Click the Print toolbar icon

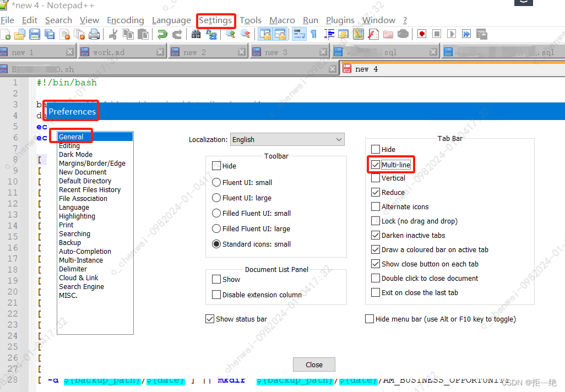(94, 35)
